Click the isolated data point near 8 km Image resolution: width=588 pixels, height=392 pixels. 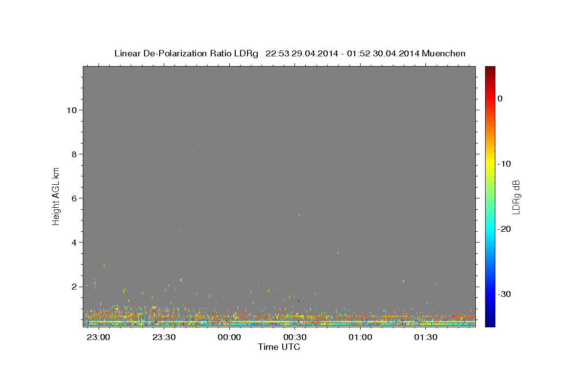193,152
